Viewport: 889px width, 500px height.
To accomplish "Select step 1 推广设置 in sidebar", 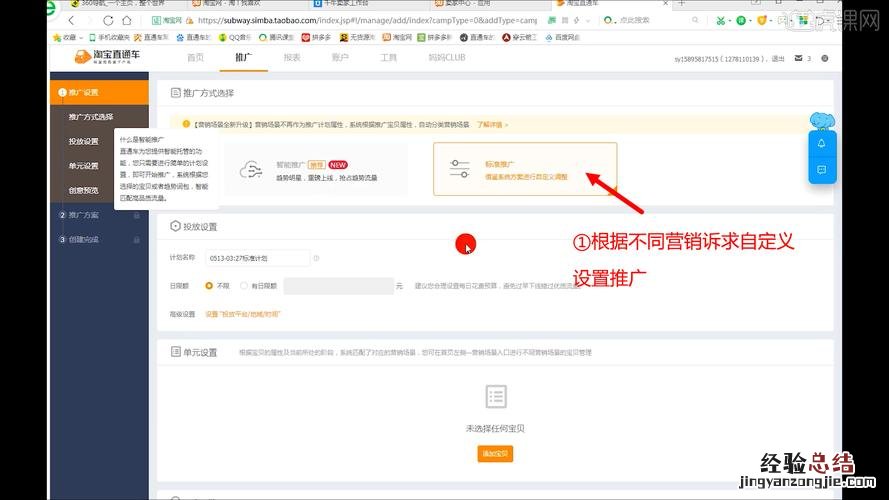I will point(99,92).
